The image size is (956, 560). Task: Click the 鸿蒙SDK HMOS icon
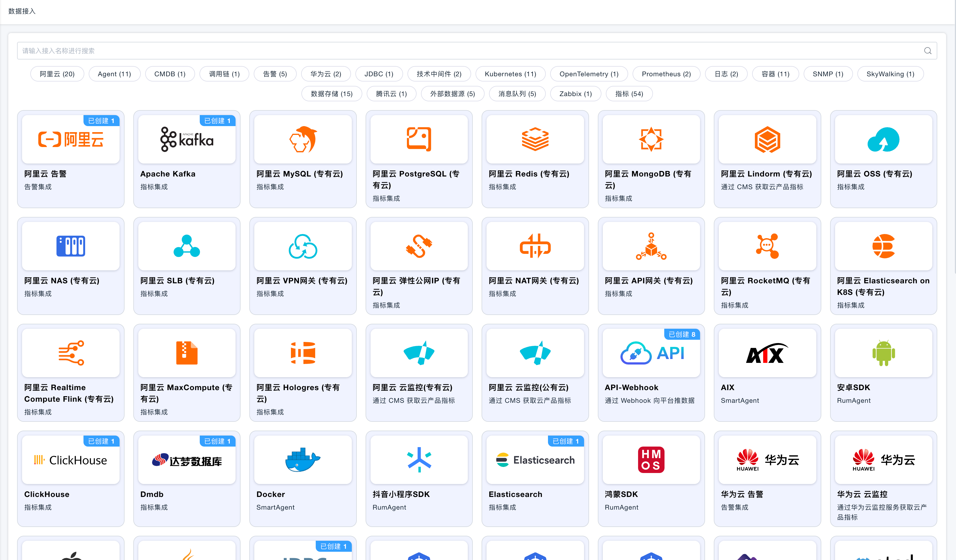(x=651, y=460)
